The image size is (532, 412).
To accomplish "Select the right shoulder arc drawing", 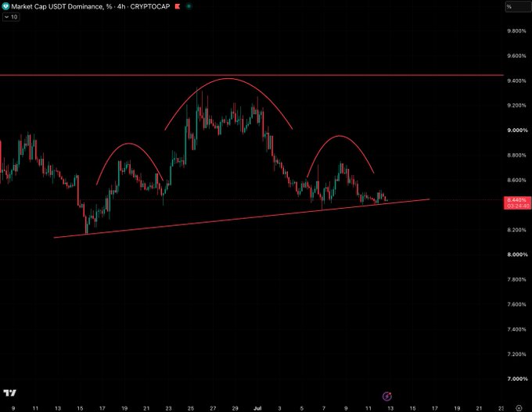I will click(340, 136).
